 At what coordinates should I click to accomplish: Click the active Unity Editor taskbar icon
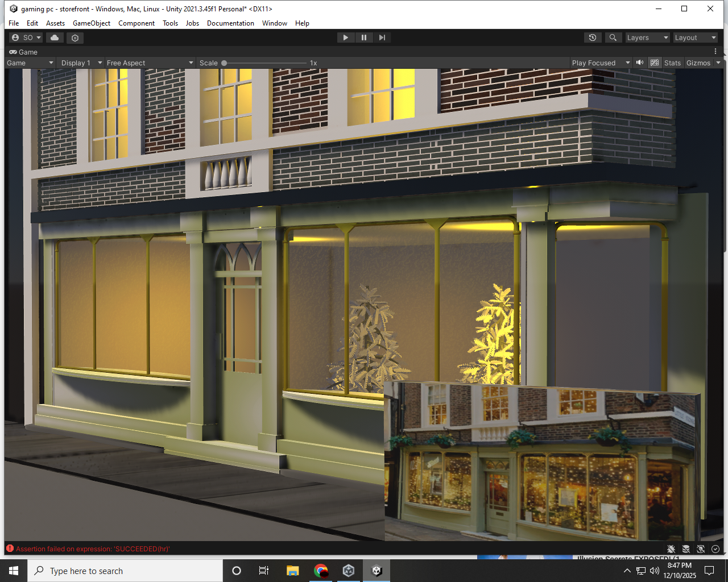377,571
